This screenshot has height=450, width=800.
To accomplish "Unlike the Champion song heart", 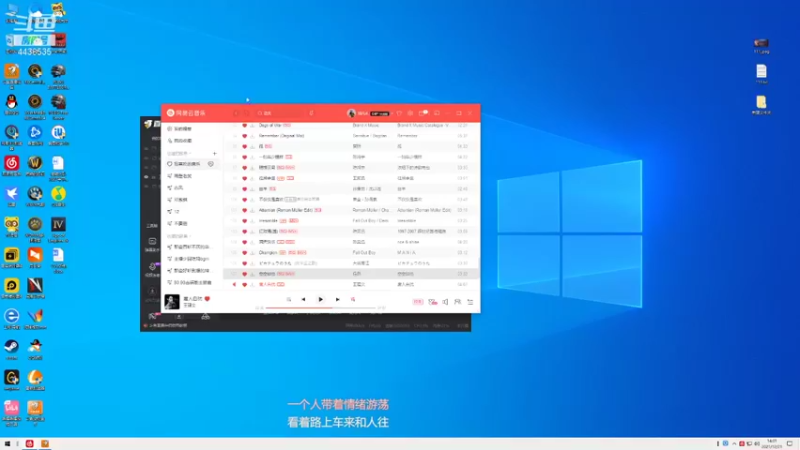I will 244,253.
